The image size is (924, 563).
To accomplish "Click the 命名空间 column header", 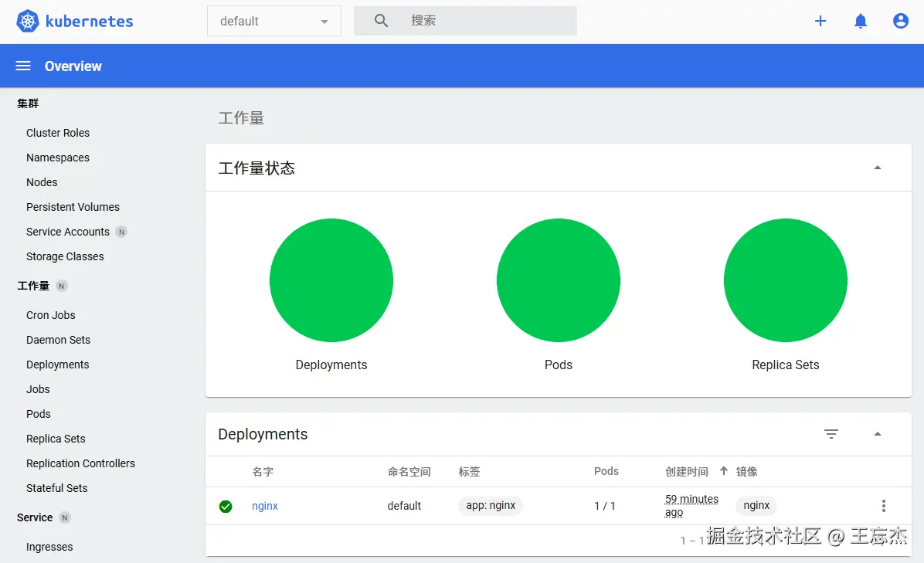I will tap(409, 472).
